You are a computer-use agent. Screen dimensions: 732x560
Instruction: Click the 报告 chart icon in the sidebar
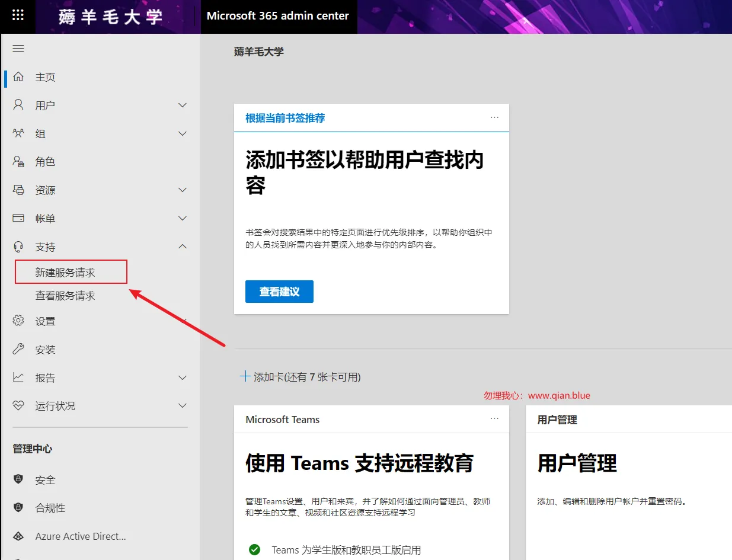(x=18, y=377)
